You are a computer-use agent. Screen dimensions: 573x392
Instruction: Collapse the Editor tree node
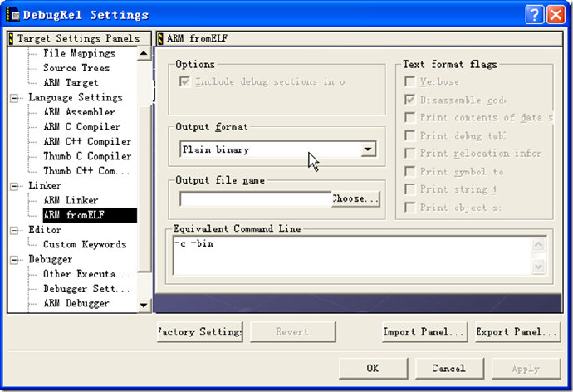(x=14, y=230)
